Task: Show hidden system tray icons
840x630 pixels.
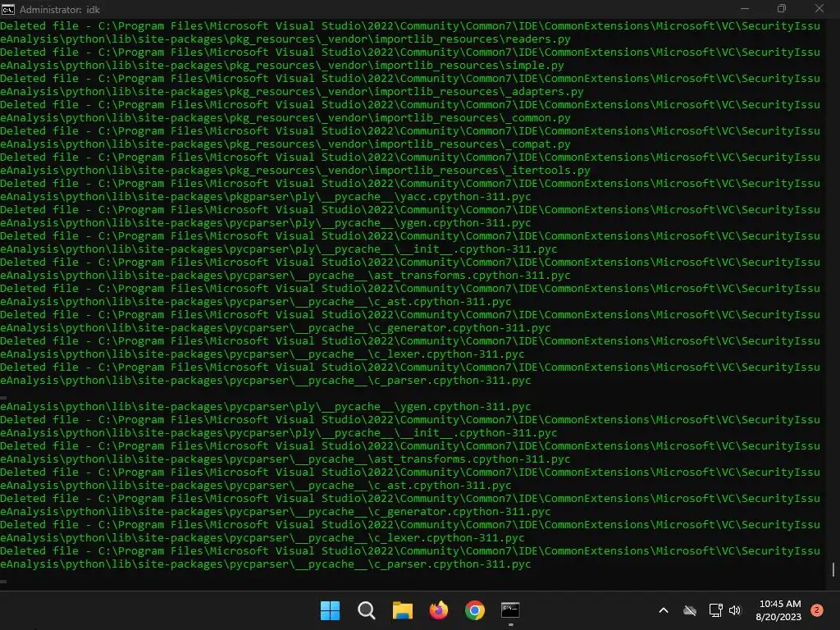Action: pyautogui.click(x=663, y=610)
